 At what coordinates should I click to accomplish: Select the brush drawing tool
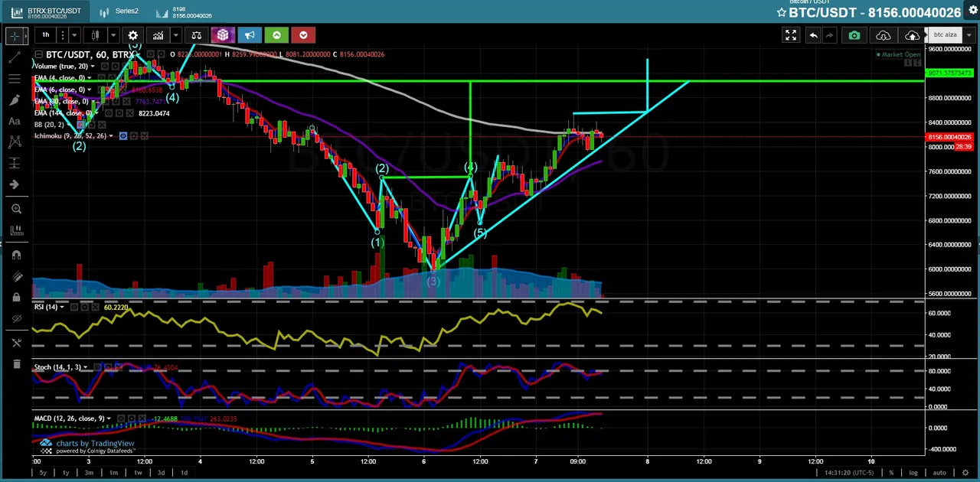[14, 99]
